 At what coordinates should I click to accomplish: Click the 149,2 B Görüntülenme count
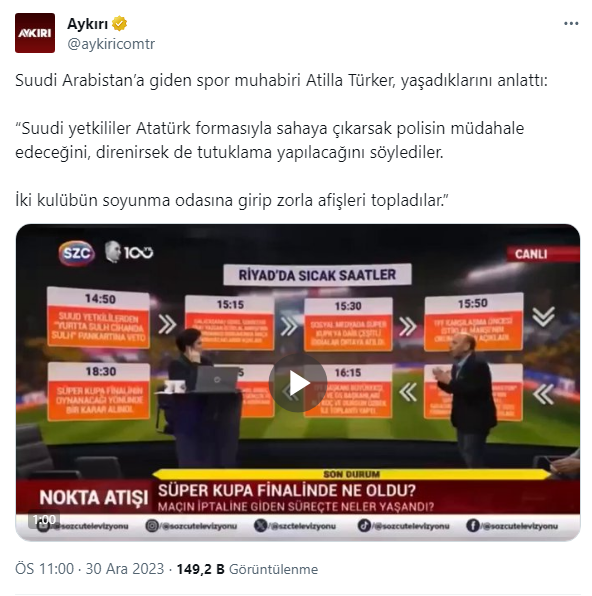[247, 569]
